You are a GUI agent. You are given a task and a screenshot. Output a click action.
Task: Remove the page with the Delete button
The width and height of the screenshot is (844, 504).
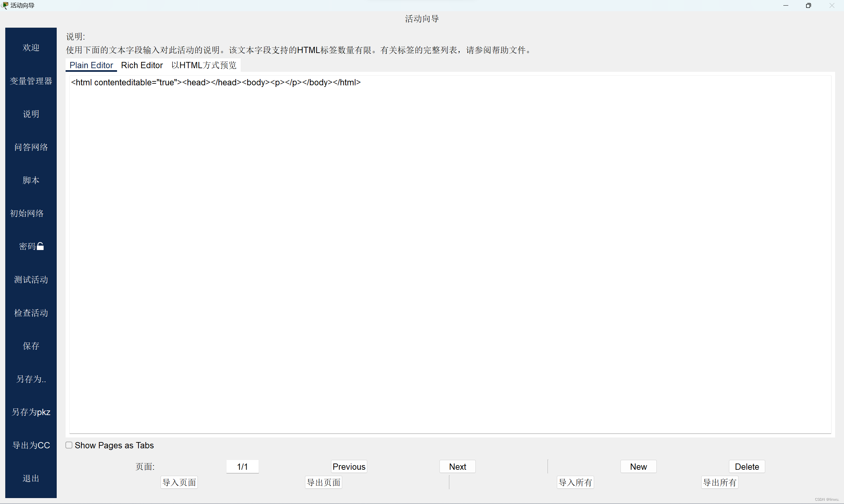[x=746, y=466]
